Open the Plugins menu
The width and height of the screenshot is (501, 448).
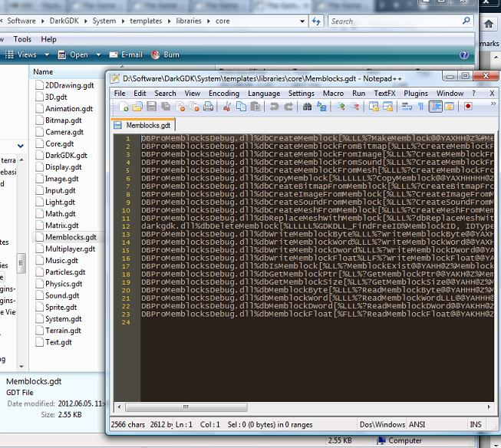click(416, 94)
